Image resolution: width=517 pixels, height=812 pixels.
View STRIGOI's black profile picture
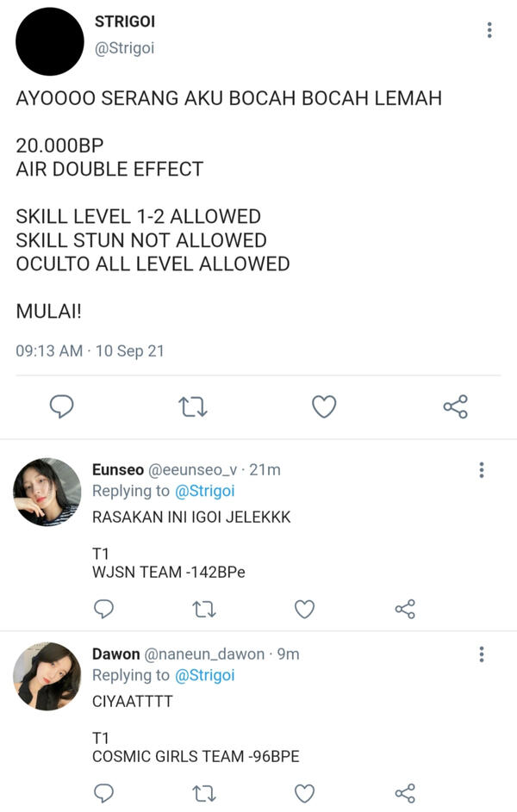click(50, 41)
